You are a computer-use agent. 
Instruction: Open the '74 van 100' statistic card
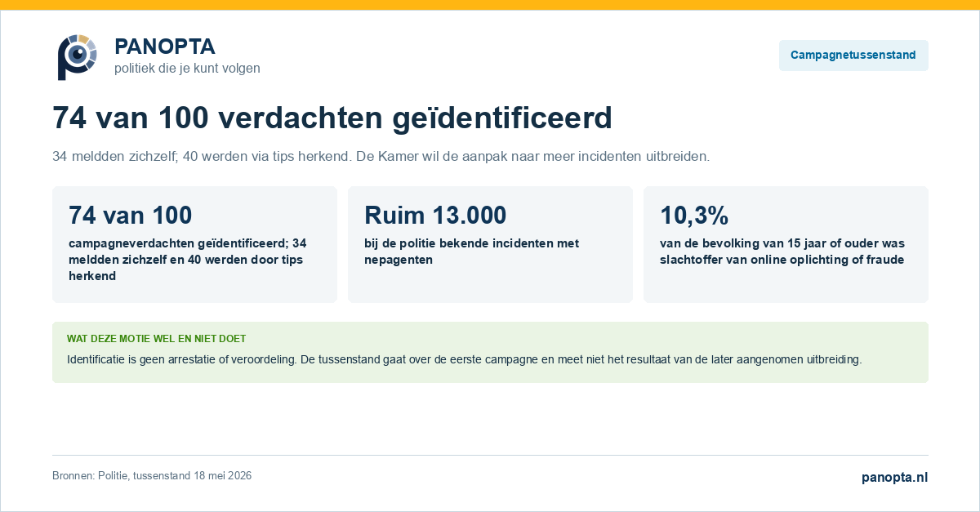coord(194,244)
